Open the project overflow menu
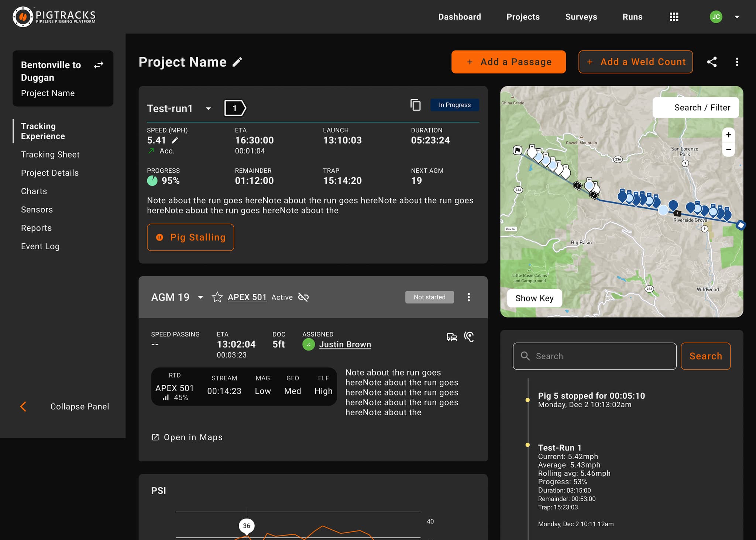 (737, 62)
